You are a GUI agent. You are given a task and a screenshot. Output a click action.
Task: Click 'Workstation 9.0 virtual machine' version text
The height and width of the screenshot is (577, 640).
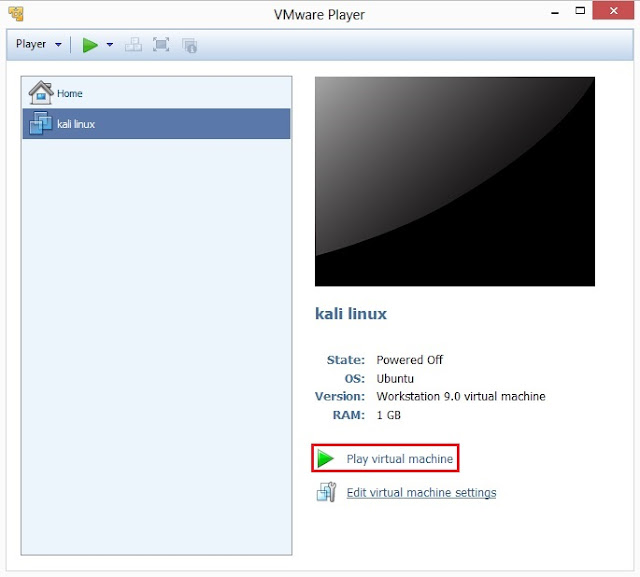coord(461,397)
